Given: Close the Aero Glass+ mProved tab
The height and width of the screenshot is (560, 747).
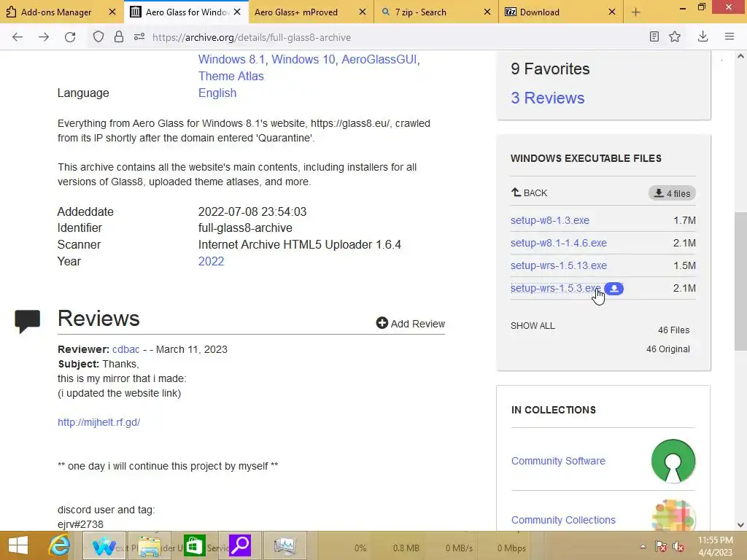Looking at the screenshot, I should click(x=363, y=12).
